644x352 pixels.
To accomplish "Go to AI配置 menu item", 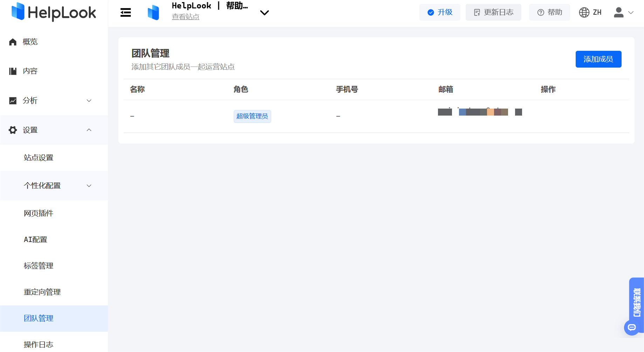I will [x=35, y=240].
